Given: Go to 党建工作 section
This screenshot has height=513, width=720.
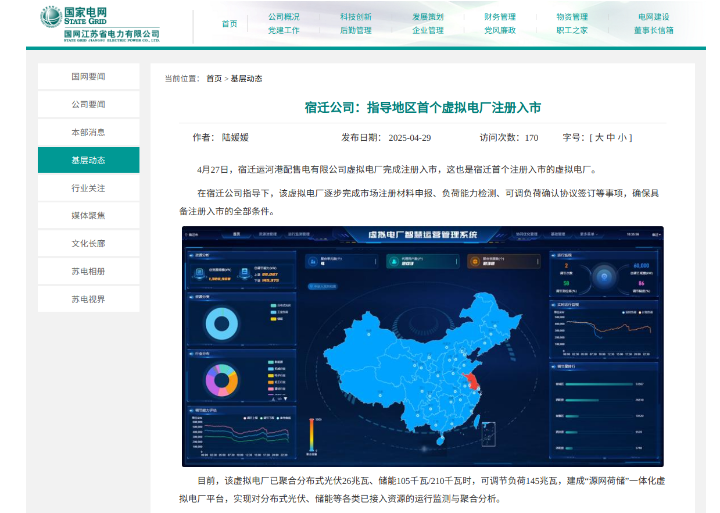Looking at the screenshot, I should click(x=284, y=31).
